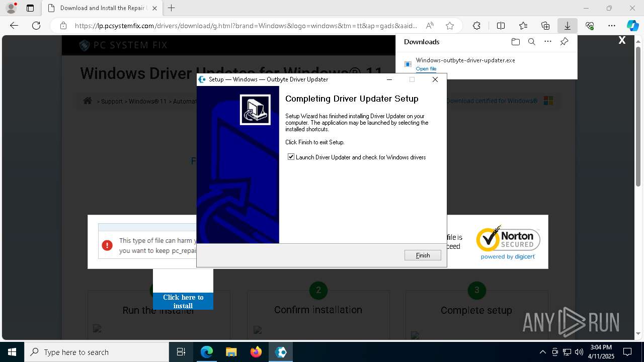Open Extensions puzzle icon

476,26
